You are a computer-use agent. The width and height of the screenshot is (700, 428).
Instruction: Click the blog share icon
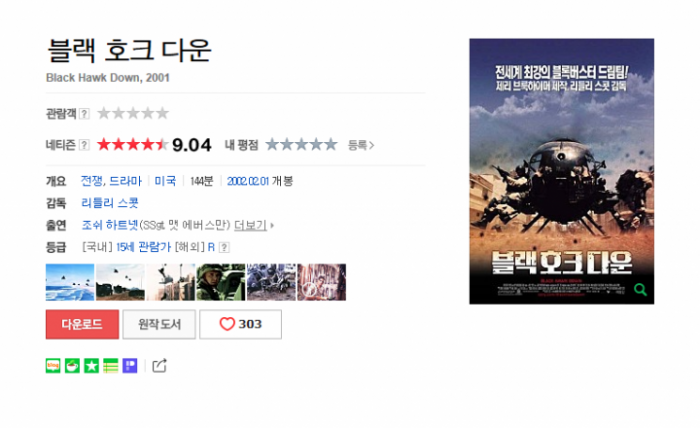click(53, 366)
